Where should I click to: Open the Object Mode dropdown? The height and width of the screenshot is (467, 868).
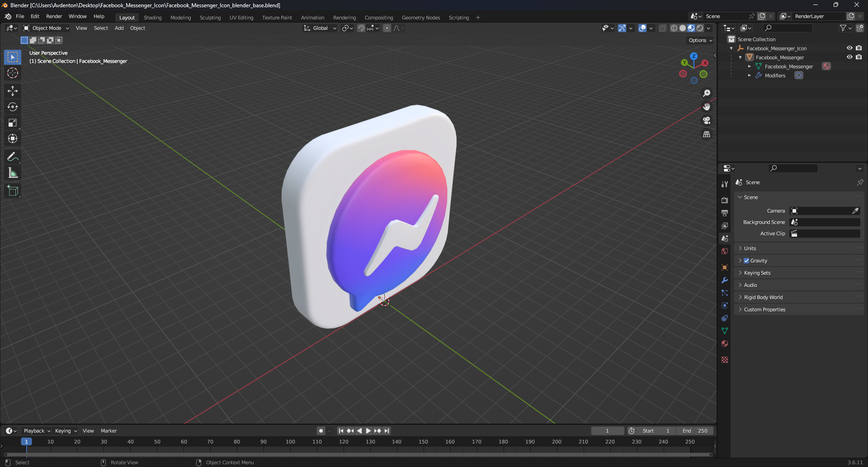tap(46, 28)
